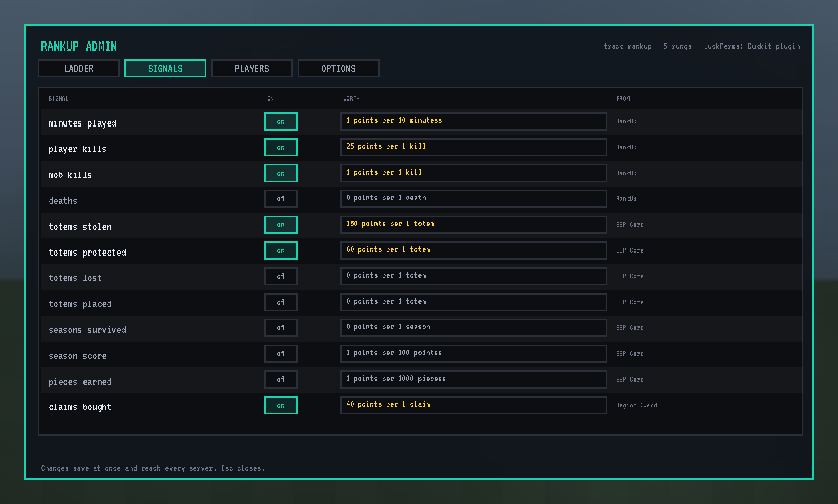The image size is (838, 504).
Task: Click the 'claims bought' label
Action: [80, 407]
